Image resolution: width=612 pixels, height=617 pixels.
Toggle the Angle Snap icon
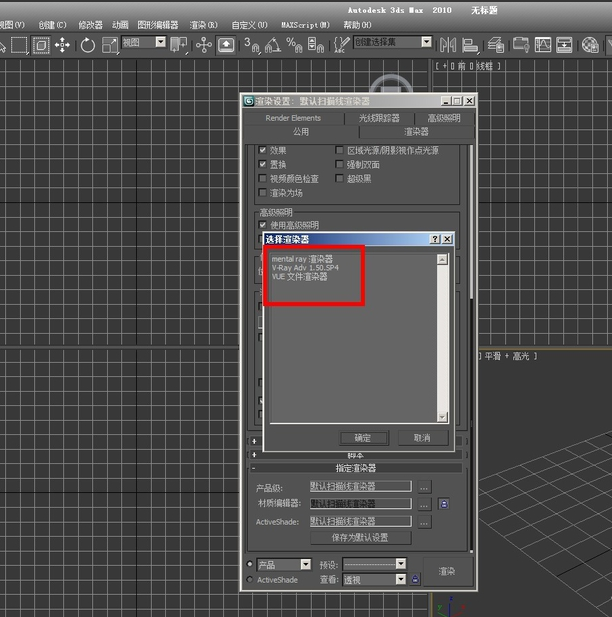273,45
